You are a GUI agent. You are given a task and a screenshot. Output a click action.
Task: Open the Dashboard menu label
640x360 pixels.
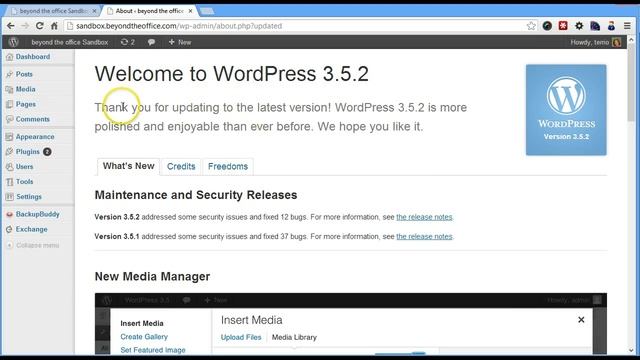coord(33,57)
